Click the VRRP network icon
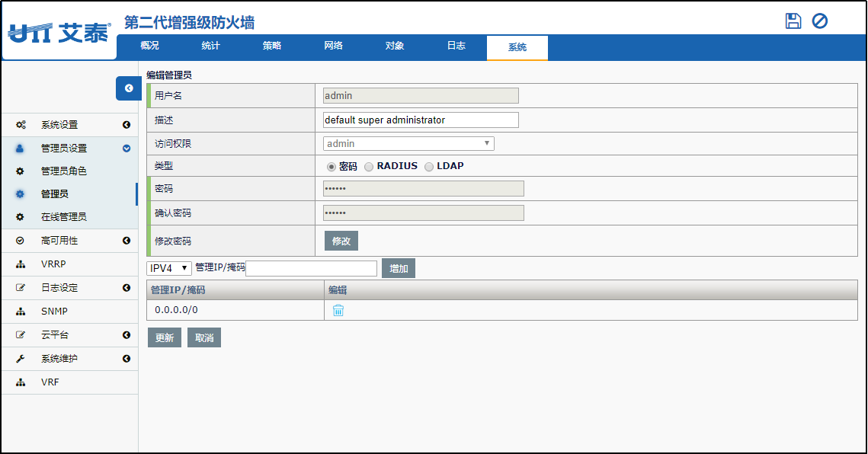Viewport: 868px width, 454px height. coord(21,264)
